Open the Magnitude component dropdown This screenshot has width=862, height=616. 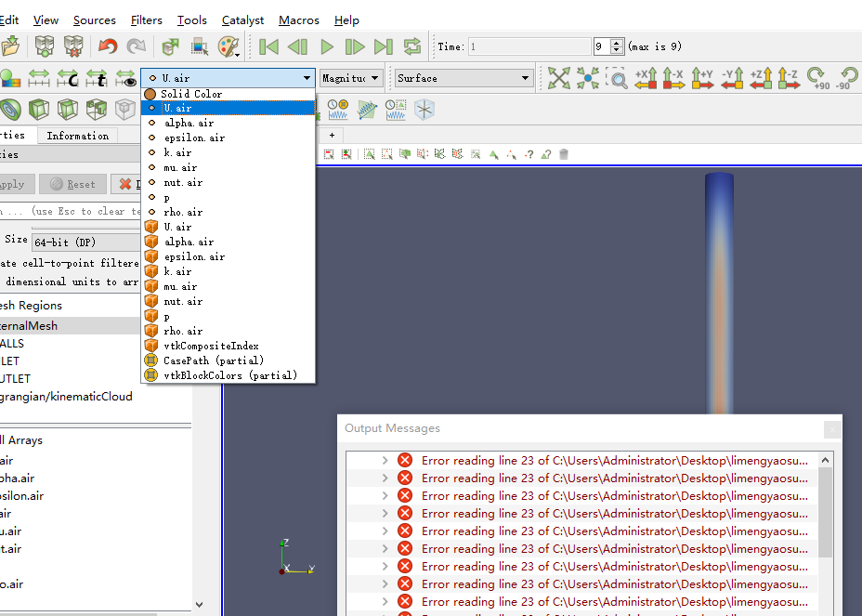click(x=350, y=78)
